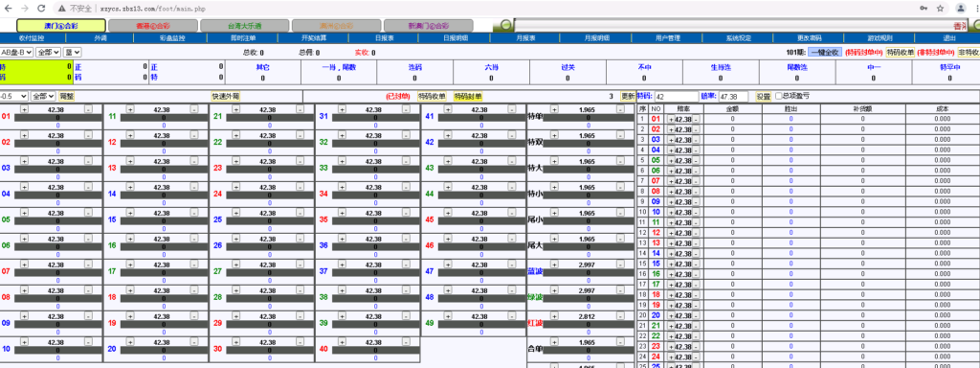The height and width of the screenshot is (368, 980).
Task: Open the 全部 dropdown beside AB盘-B
Action: 48,53
